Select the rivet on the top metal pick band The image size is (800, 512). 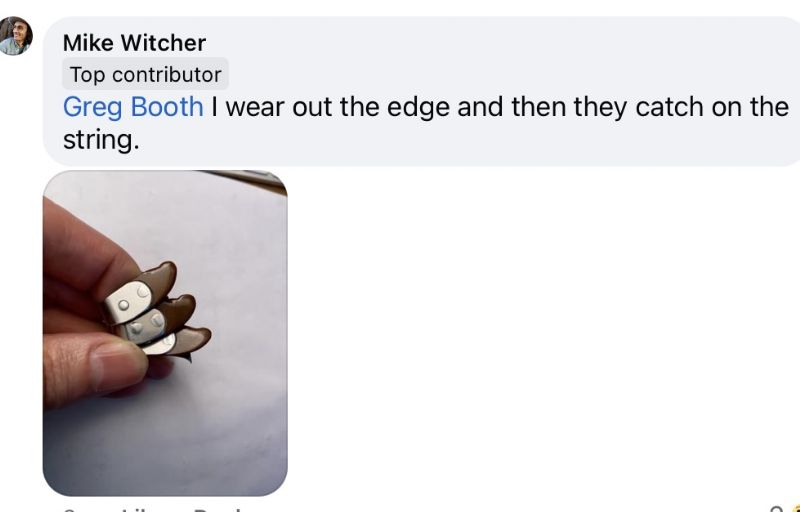coord(123,305)
